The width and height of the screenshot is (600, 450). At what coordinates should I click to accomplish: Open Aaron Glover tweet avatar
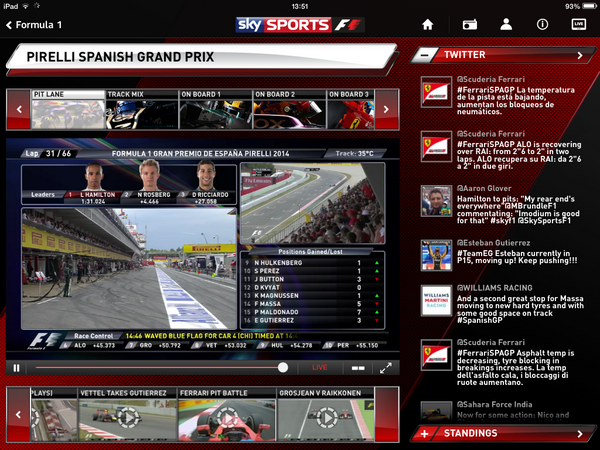(436, 201)
